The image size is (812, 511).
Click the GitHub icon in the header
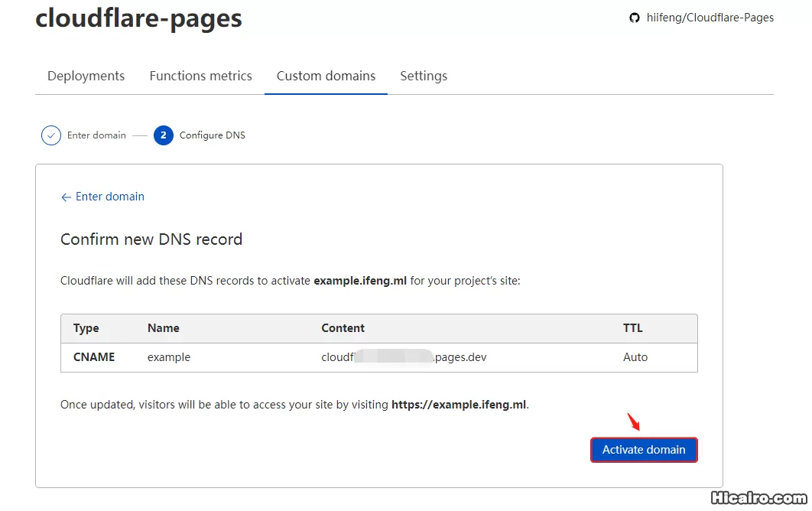[635, 17]
